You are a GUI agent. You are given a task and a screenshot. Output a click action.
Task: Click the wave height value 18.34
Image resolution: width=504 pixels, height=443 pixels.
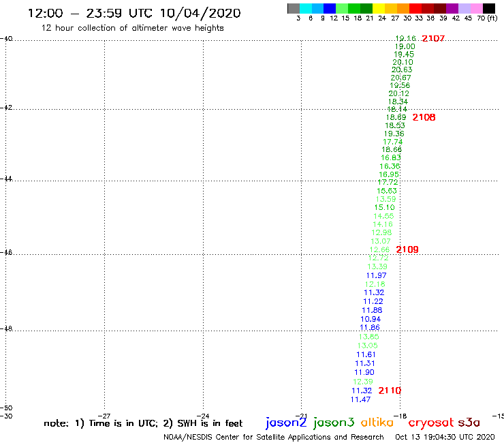(x=398, y=102)
